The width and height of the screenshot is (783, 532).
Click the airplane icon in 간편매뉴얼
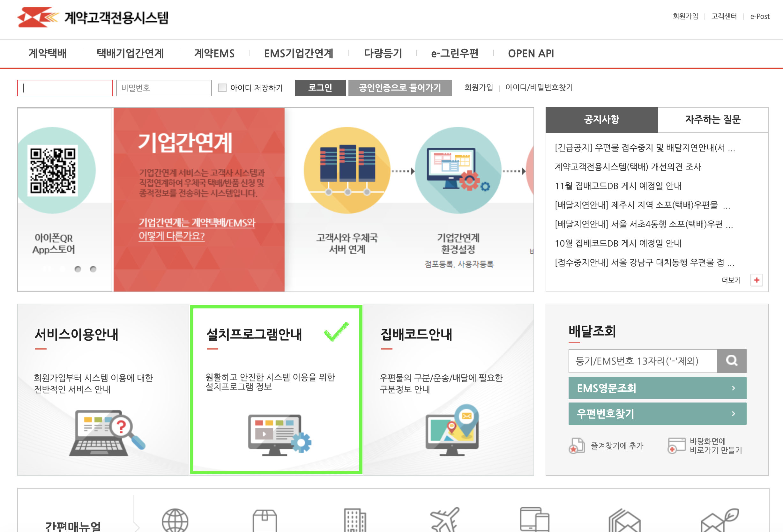click(x=445, y=520)
